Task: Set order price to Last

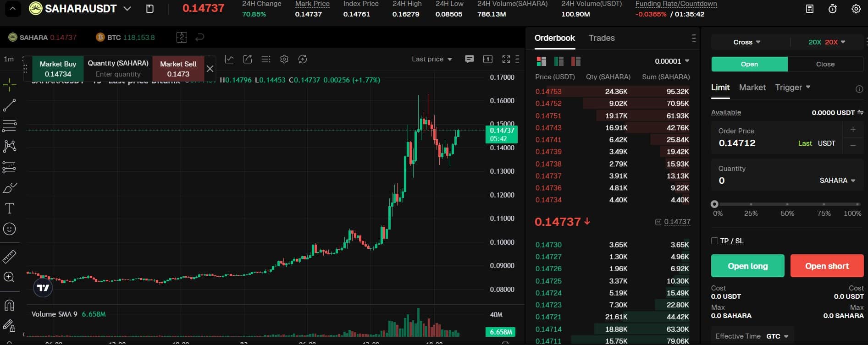Action: pyautogui.click(x=805, y=143)
